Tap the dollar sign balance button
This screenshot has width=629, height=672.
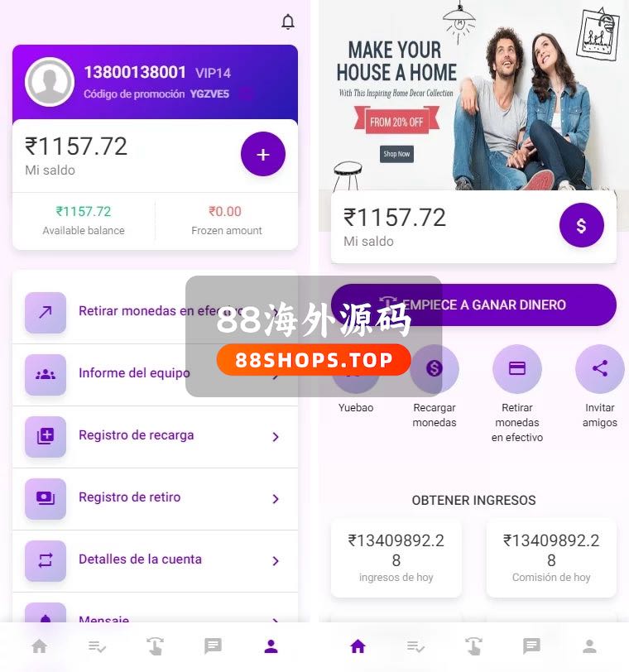[581, 225]
